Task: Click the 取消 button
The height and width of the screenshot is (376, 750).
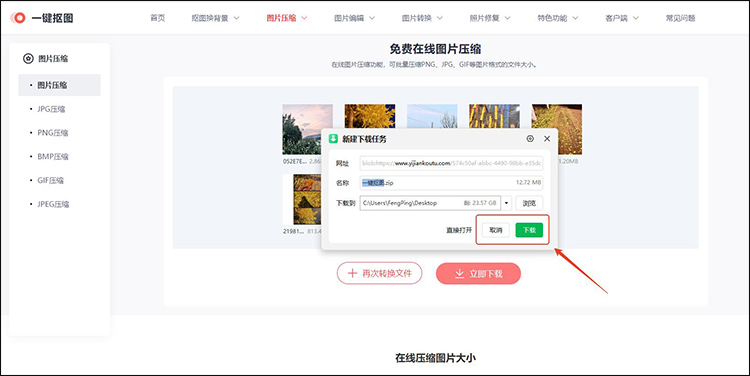Action: point(496,230)
